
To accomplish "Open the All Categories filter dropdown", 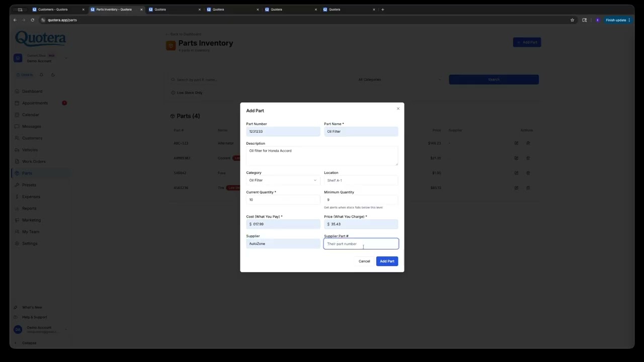I will [x=398, y=79].
